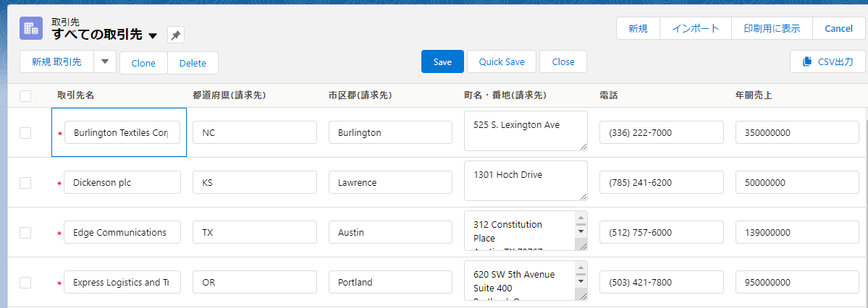868x308 pixels.
Task: Click the 取引先 account object icon
Action: (31, 28)
